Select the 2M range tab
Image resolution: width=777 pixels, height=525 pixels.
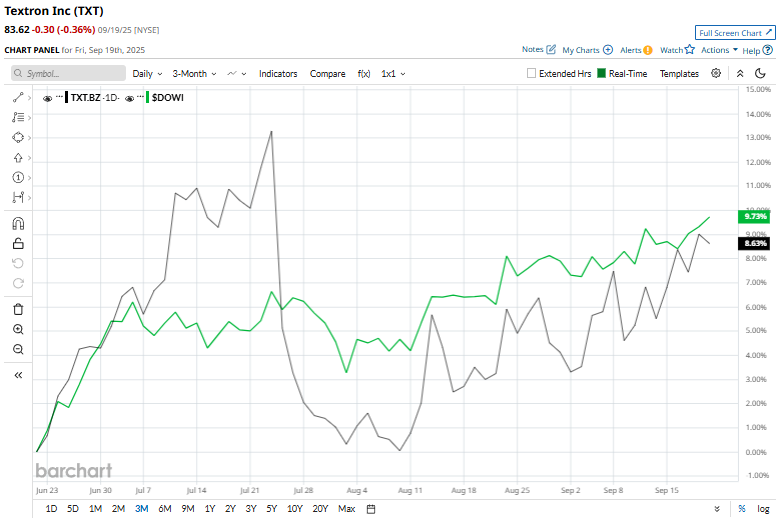tap(118, 509)
